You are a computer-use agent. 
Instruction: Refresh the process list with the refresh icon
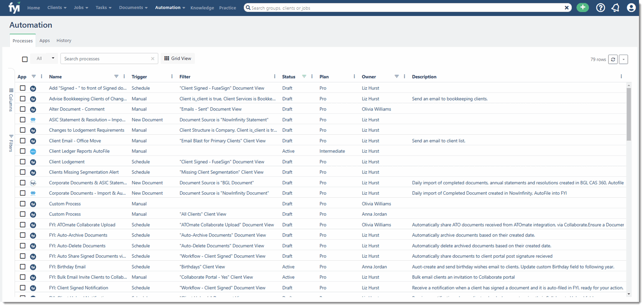613,59
